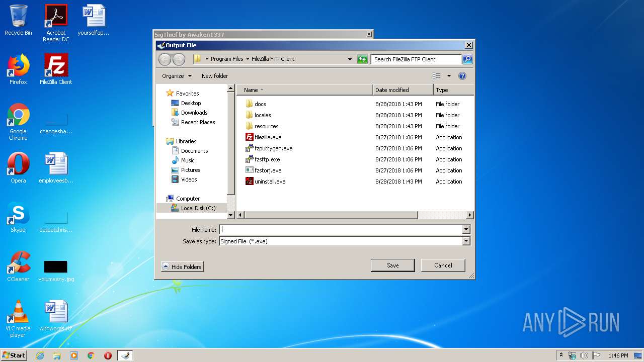This screenshot has height=362, width=644.
Task: Select the resources folder
Action: [x=266, y=126]
